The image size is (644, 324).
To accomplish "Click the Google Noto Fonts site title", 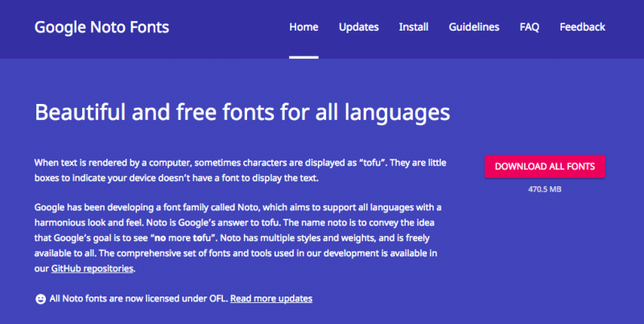I will [x=102, y=27].
